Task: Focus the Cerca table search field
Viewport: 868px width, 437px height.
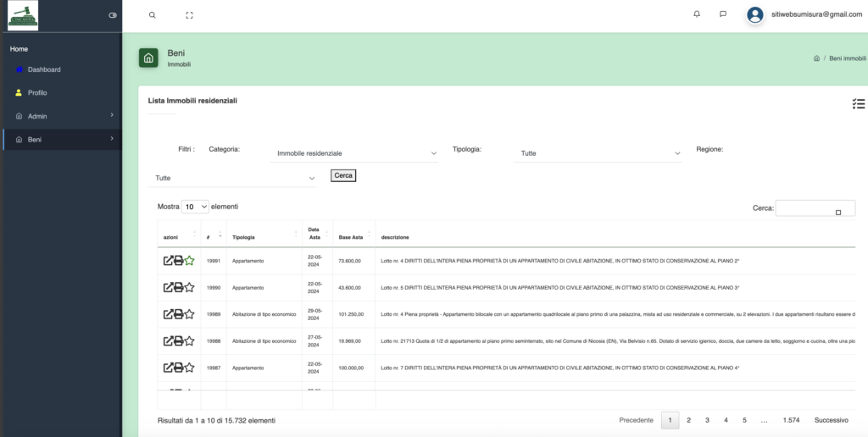Action: (x=815, y=208)
